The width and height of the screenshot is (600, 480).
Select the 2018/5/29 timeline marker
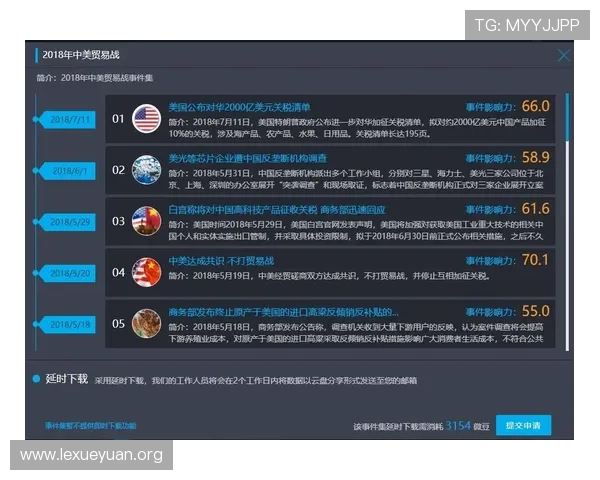coord(69,222)
